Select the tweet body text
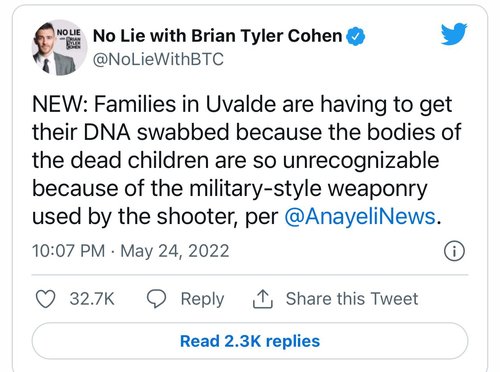 247,161
